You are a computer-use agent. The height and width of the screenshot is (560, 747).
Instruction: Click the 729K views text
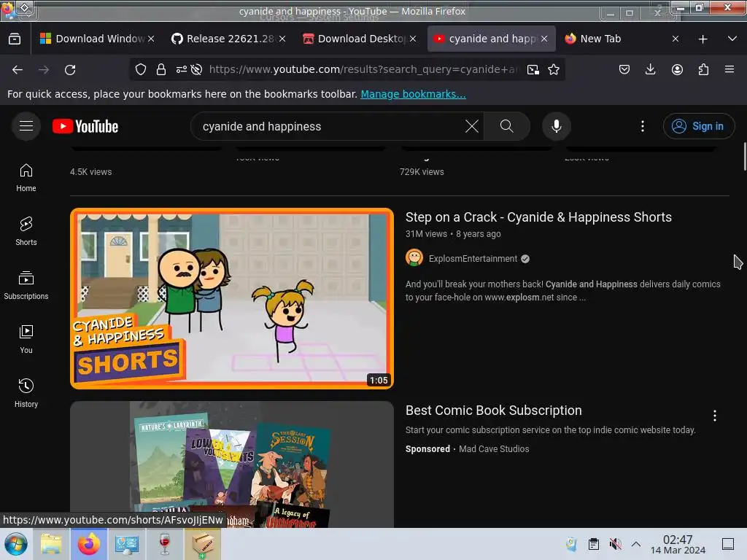[422, 172]
